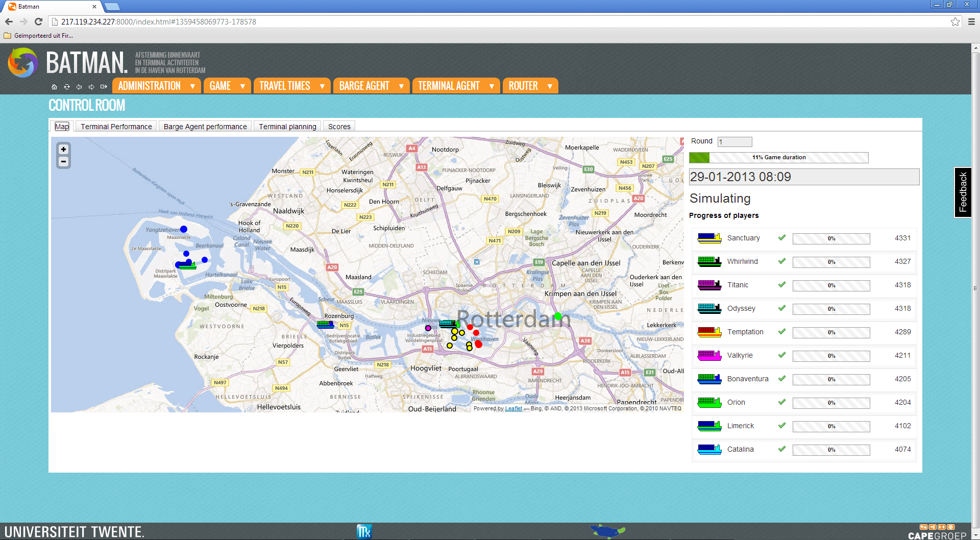980x540 pixels.
Task: Switch to the Terminal planning tab
Action: [287, 127]
